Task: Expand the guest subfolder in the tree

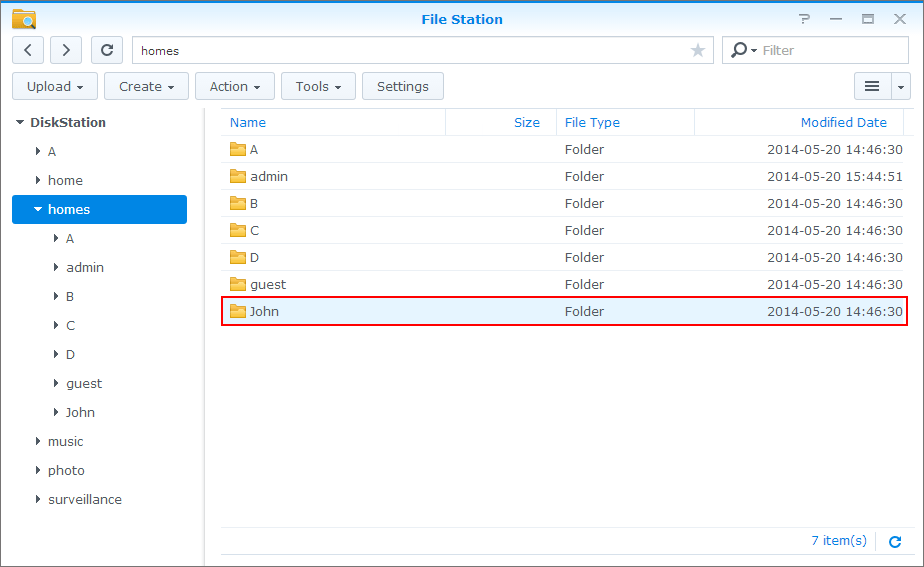Action: 56,383
